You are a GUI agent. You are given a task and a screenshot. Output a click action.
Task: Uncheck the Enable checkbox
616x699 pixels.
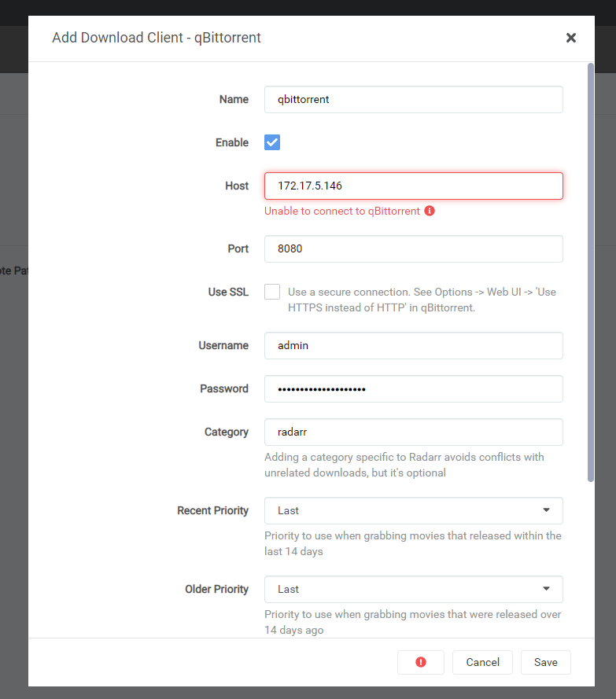pyautogui.click(x=272, y=142)
